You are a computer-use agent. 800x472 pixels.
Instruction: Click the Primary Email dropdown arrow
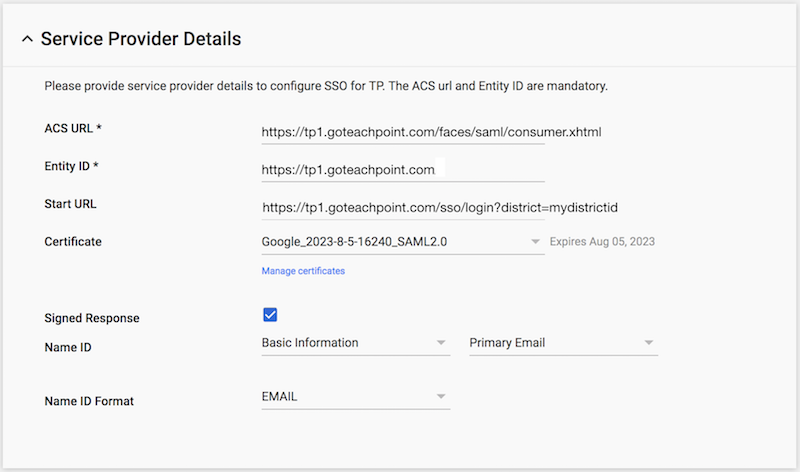click(x=648, y=343)
